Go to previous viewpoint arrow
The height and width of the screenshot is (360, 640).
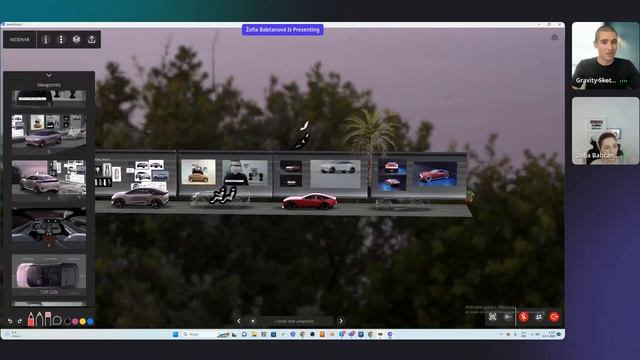(239, 321)
